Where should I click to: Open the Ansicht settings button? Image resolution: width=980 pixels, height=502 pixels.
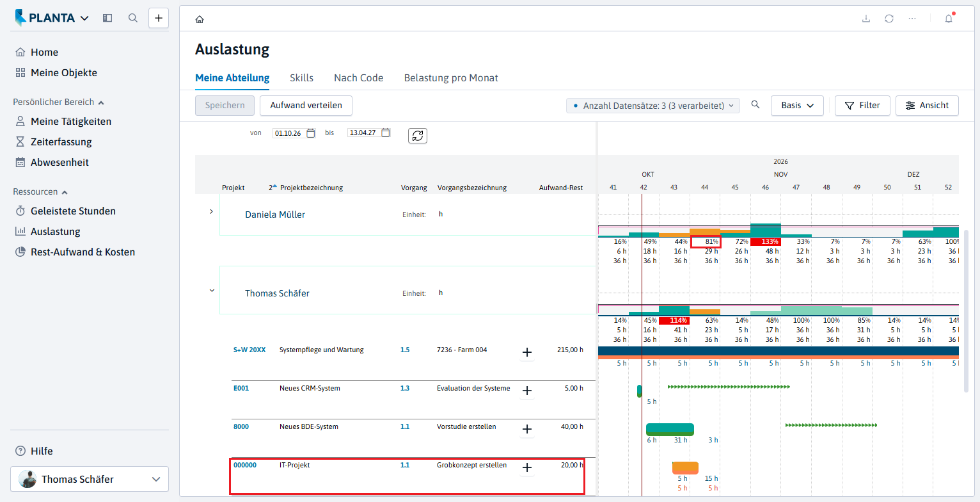point(927,106)
